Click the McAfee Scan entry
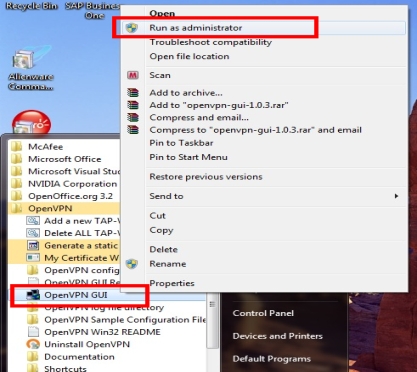The width and height of the screenshot is (417, 372). [160, 75]
